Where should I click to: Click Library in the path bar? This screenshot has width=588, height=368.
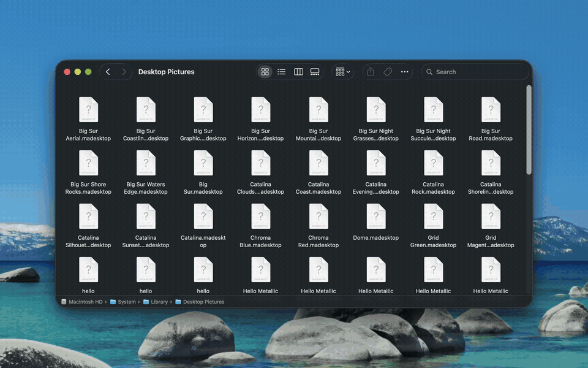tap(156, 302)
